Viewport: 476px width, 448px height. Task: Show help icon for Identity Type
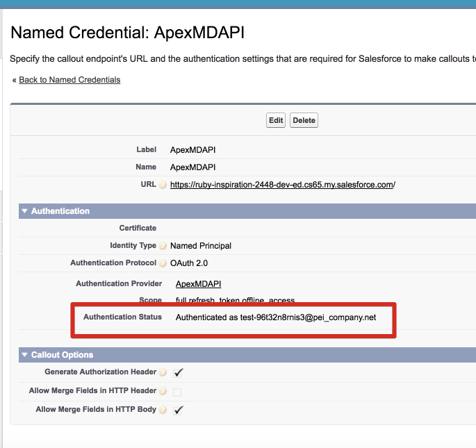(x=163, y=246)
